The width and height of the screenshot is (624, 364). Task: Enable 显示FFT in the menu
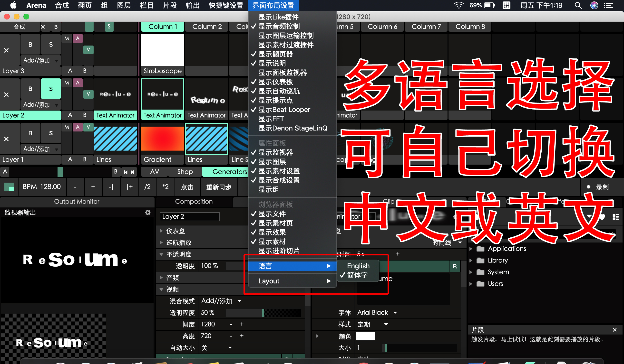click(271, 119)
